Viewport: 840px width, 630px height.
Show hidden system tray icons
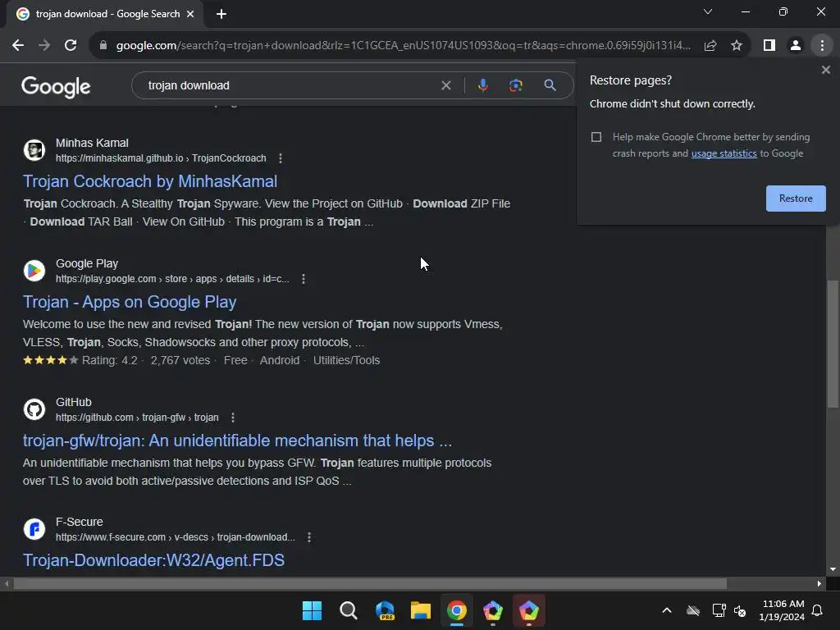(x=666, y=610)
